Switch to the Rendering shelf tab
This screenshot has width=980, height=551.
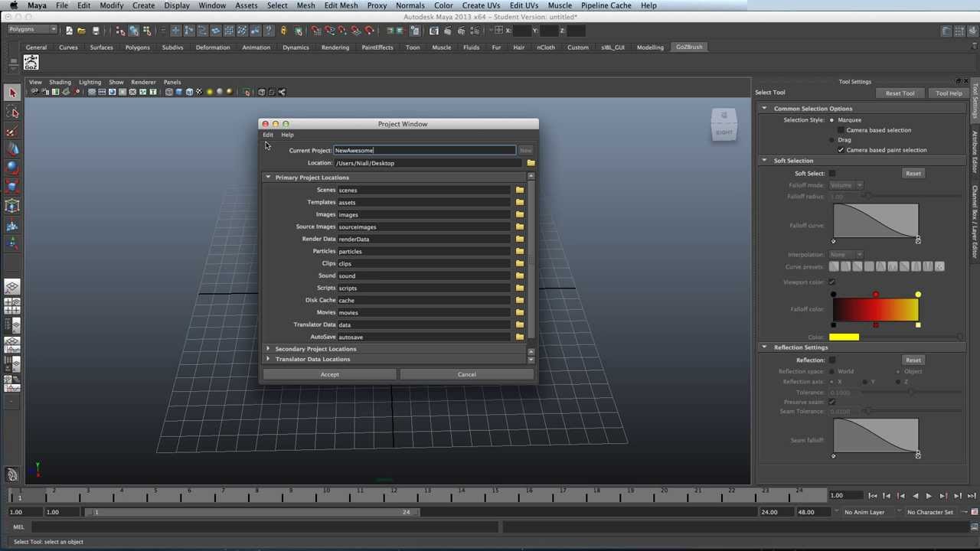pyautogui.click(x=335, y=47)
